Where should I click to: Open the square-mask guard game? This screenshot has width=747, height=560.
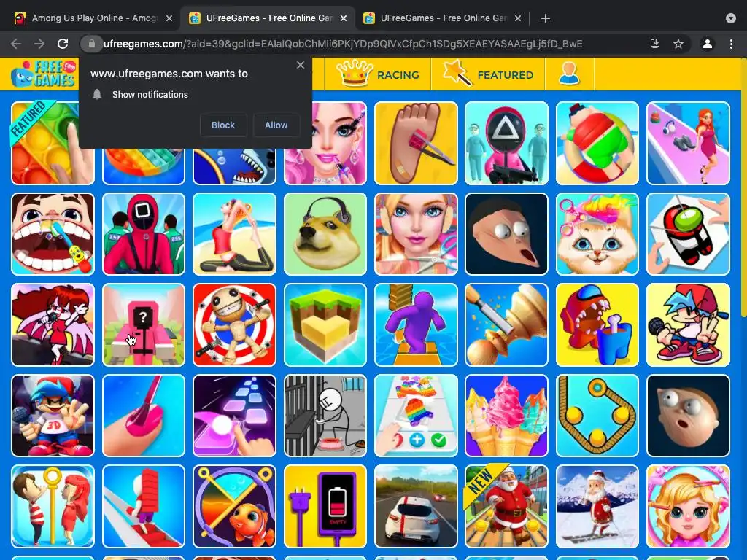[144, 234]
